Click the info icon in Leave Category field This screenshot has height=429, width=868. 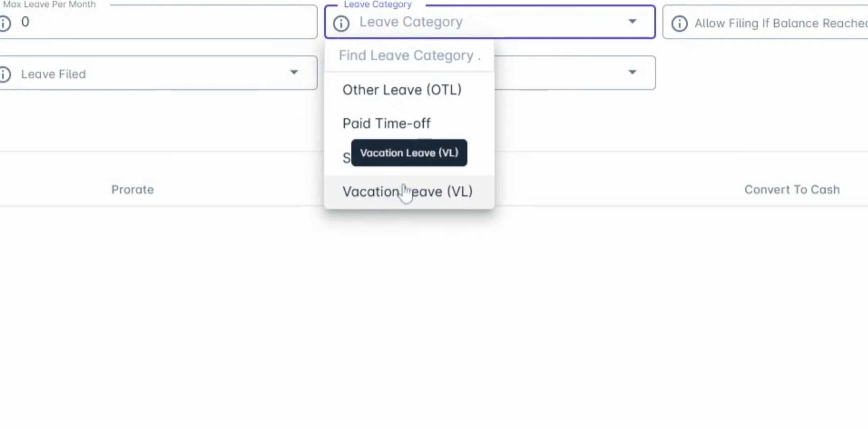point(341,23)
